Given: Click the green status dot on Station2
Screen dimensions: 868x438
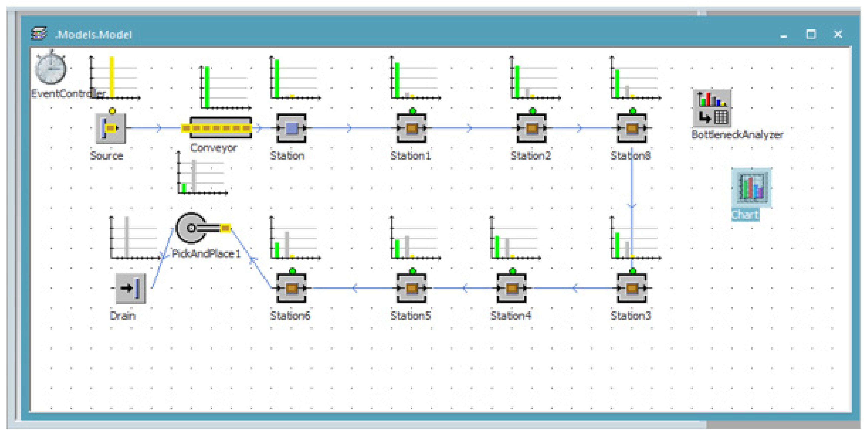Looking at the screenshot, I should click(532, 111).
